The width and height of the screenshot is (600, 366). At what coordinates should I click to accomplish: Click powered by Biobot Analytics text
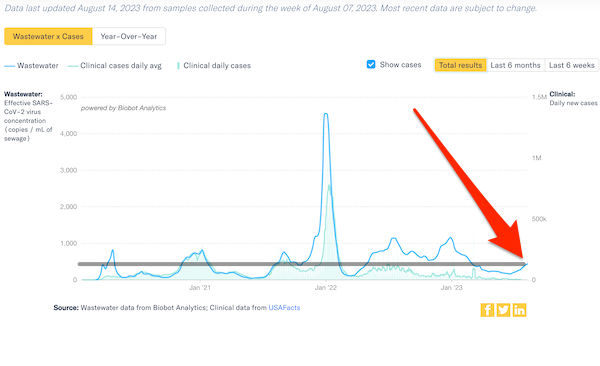click(123, 108)
